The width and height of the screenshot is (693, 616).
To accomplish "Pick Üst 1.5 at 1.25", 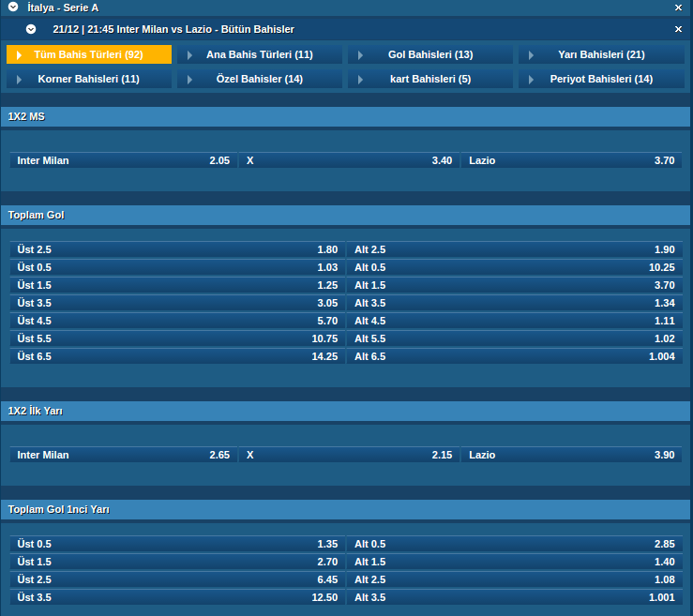I will pos(177,285).
